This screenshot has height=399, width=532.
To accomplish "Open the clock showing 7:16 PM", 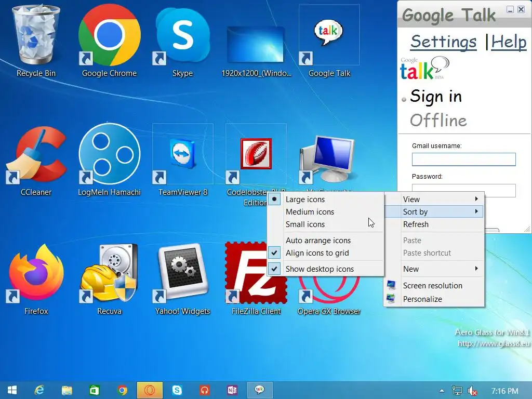I will tap(505, 391).
